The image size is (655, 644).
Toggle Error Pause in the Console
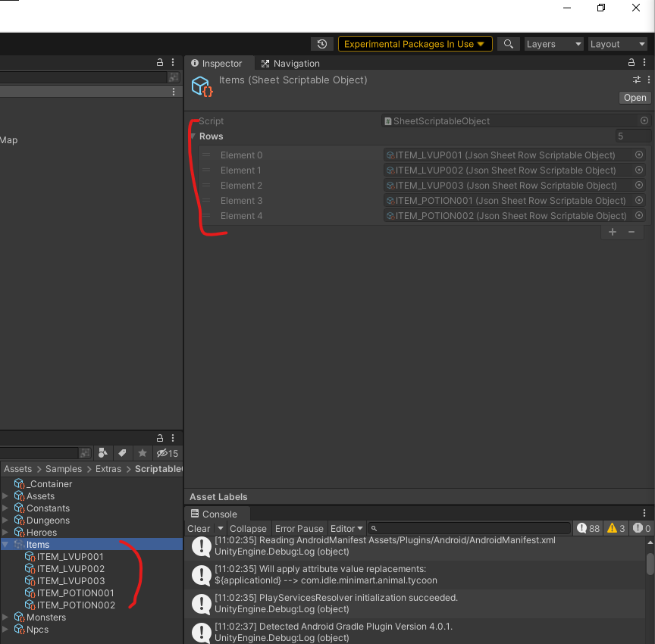tap(299, 529)
